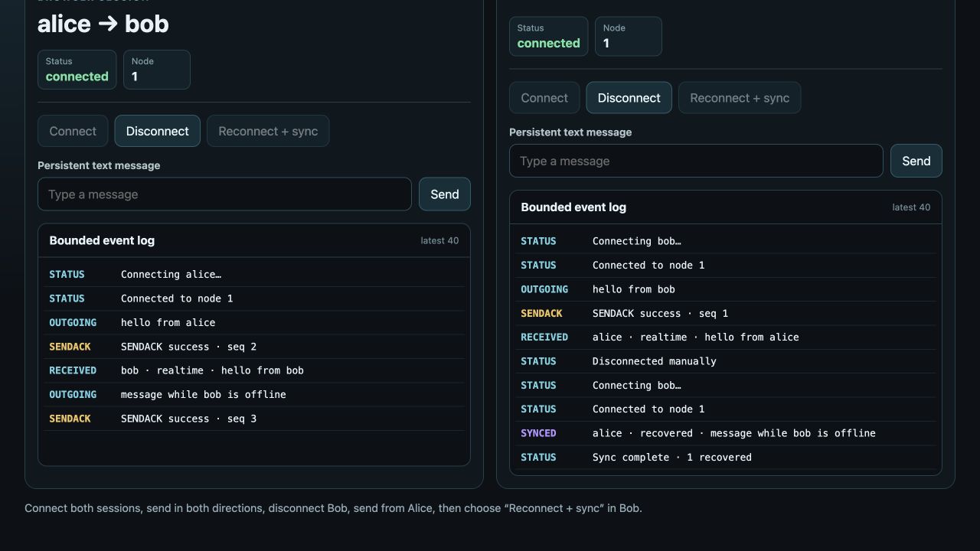This screenshot has height=551, width=980.
Task: Click 'bob · realtime · hello from bob' row
Action: [x=254, y=370]
